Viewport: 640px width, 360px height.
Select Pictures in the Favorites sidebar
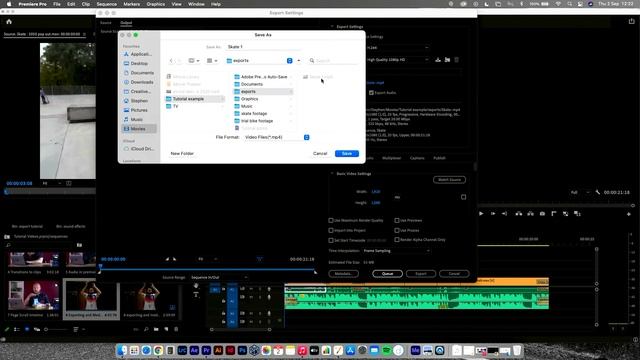click(x=139, y=110)
